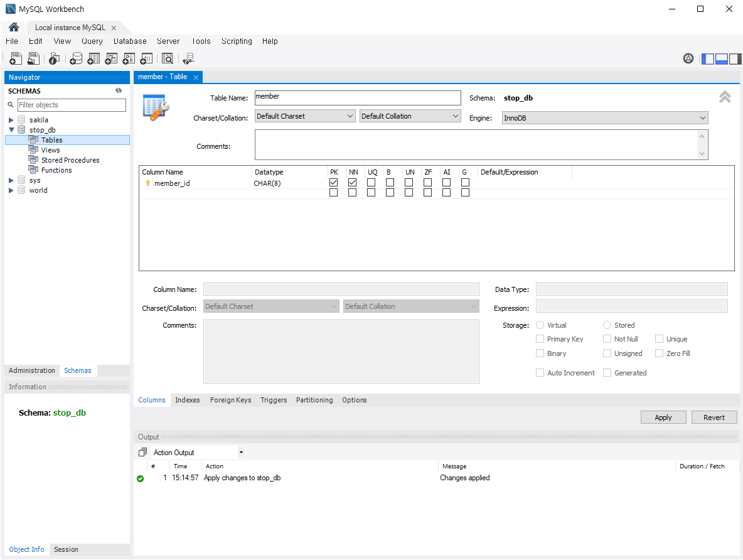Image resolution: width=743 pixels, height=560 pixels.
Task: Uncheck PK for member_id column
Action: coord(334,183)
